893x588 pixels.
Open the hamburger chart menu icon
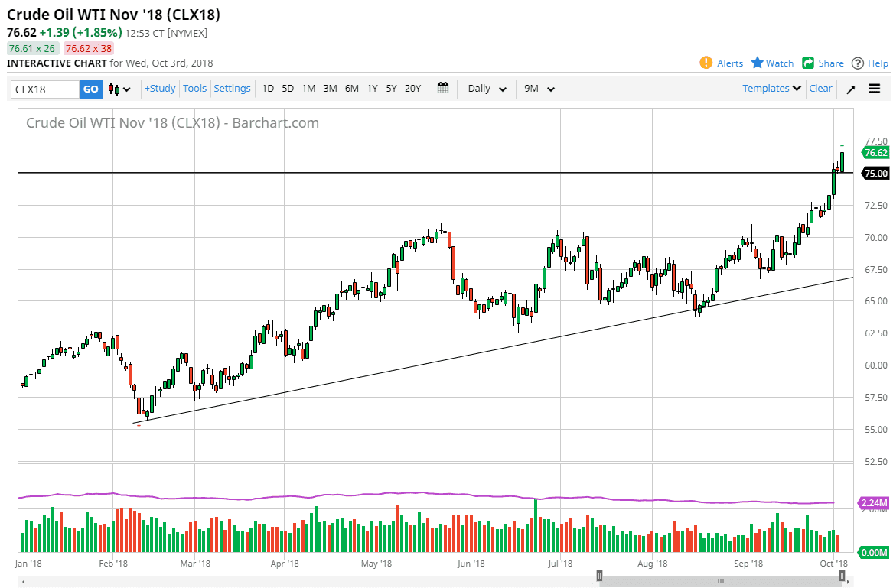coord(875,89)
